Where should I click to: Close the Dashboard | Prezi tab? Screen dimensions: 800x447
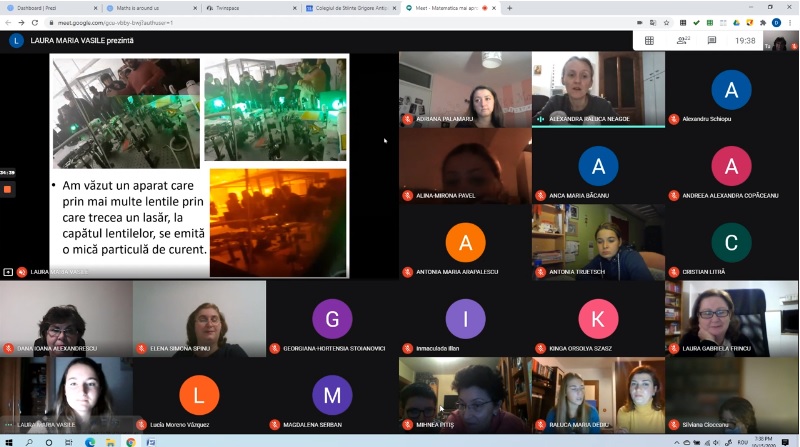point(95,8)
